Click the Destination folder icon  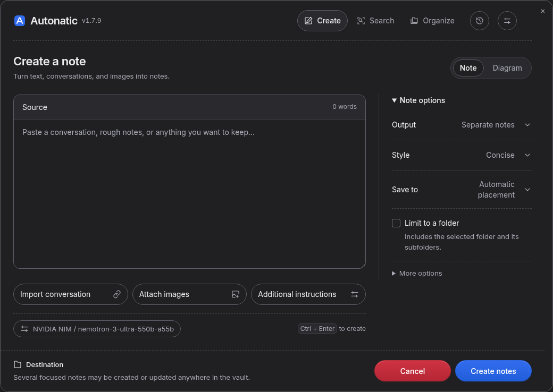click(18, 364)
